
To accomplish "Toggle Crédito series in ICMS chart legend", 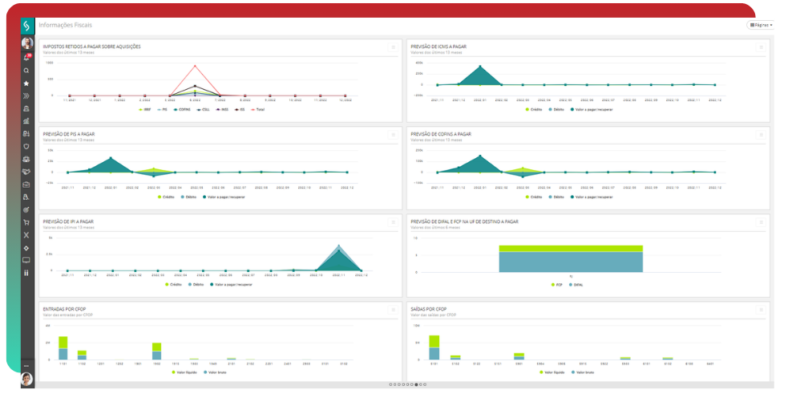I will tap(533, 109).
